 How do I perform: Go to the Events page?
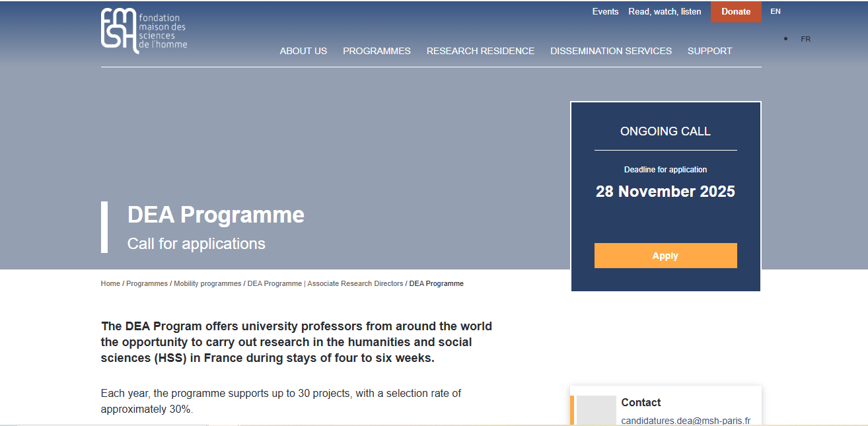[x=605, y=11]
